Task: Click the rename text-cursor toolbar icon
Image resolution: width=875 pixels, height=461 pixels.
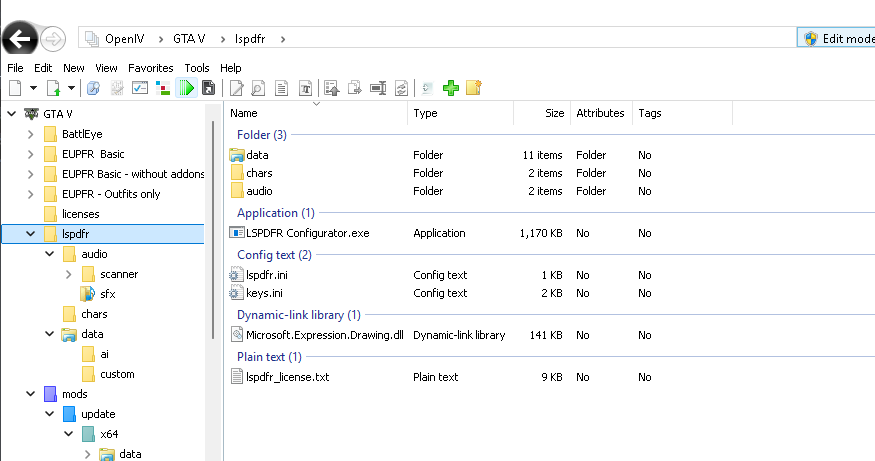Action: (x=378, y=88)
